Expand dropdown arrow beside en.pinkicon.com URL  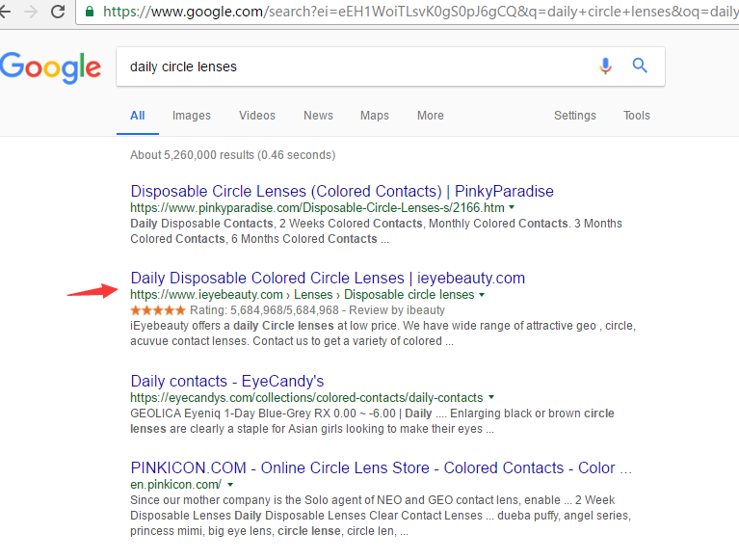coord(230,485)
